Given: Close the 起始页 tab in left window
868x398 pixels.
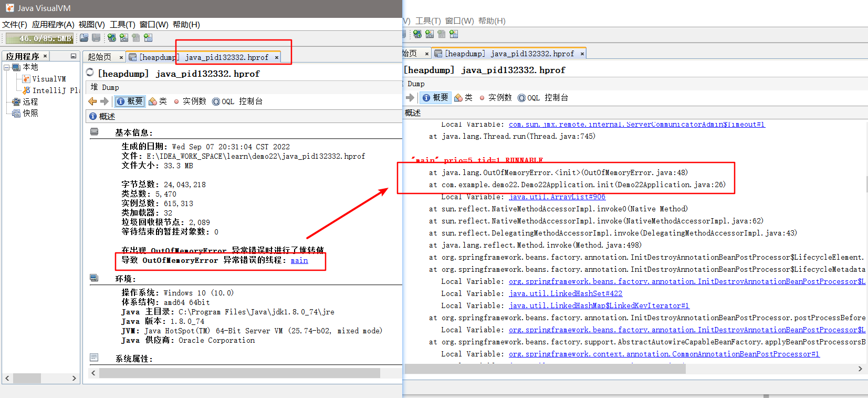Looking at the screenshot, I should (x=121, y=58).
